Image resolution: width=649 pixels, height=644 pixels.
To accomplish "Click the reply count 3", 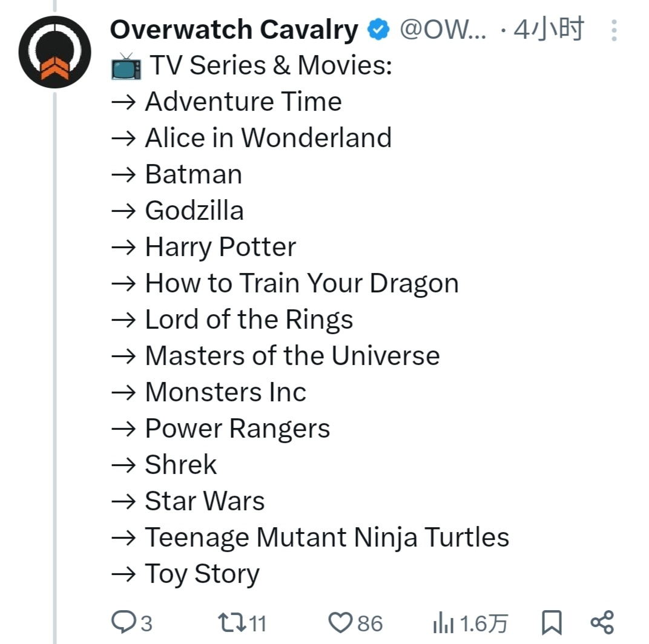I will pos(147,623).
